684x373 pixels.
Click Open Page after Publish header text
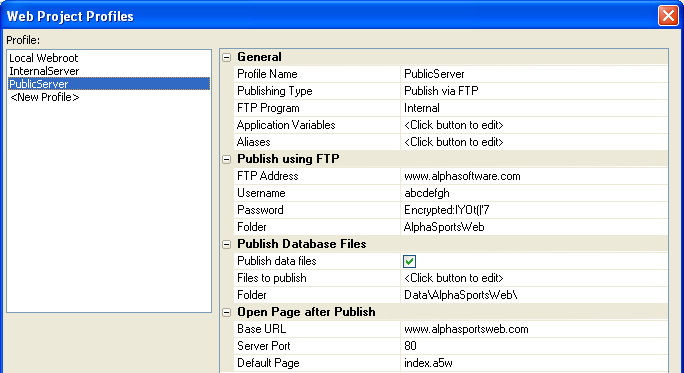pos(306,312)
